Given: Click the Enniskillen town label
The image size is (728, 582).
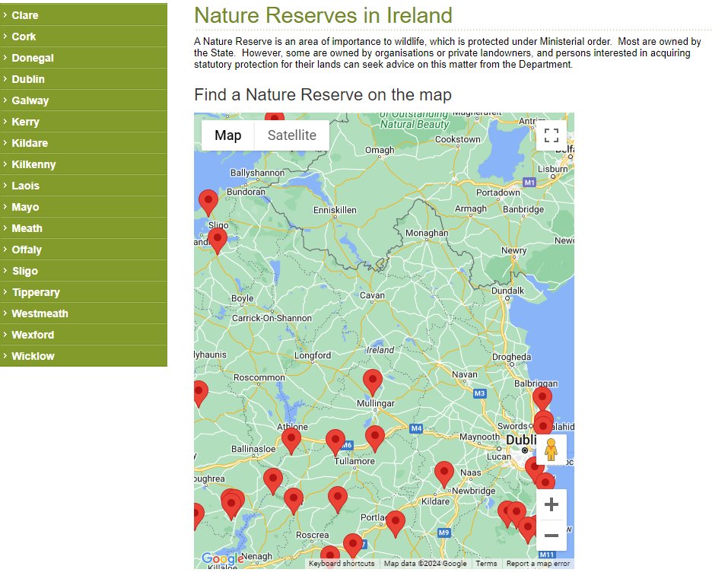Looking at the screenshot, I should tap(335, 210).
